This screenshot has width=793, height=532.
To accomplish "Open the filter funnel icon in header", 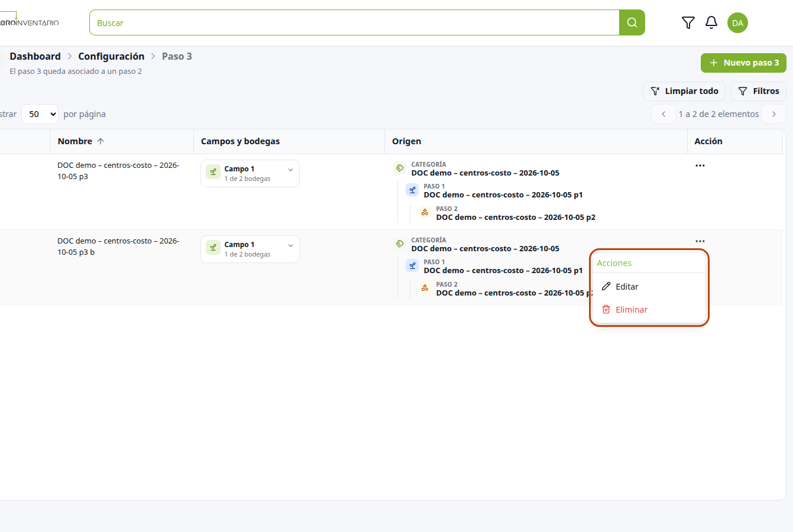I will pyautogui.click(x=688, y=22).
